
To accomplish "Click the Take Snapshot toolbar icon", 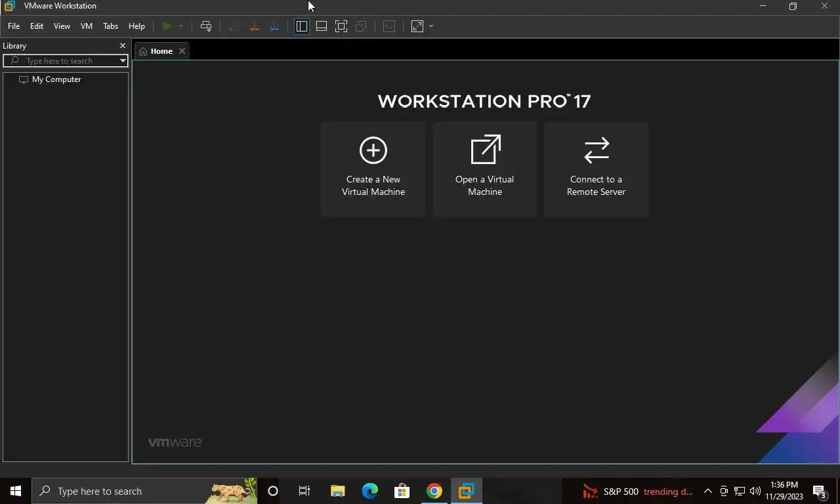I will point(233,26).
